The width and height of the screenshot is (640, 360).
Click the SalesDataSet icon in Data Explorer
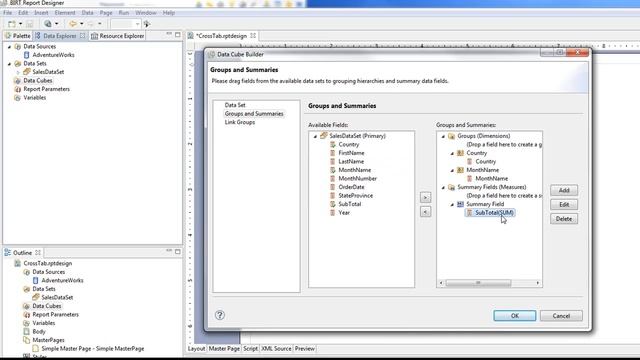click(27, 72)
